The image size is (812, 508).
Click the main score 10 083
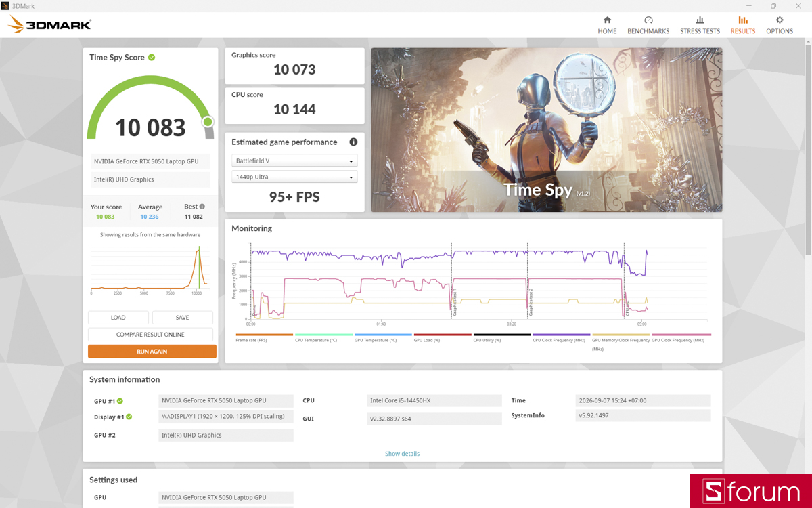coord(150,127)
